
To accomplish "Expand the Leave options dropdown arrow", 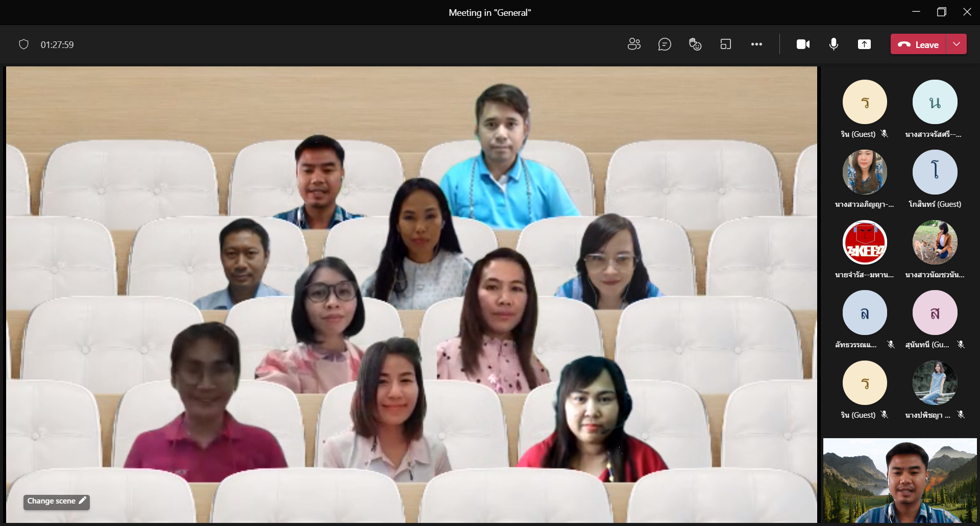I will pos(957,44).
